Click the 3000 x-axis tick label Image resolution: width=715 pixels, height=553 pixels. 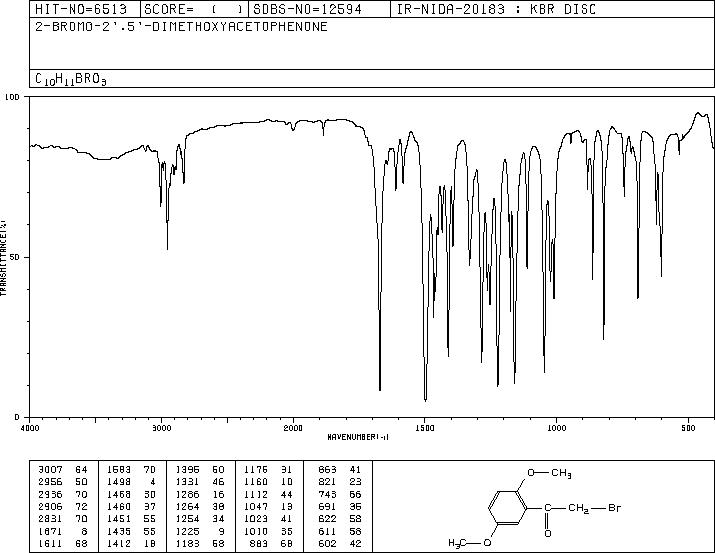161,428
